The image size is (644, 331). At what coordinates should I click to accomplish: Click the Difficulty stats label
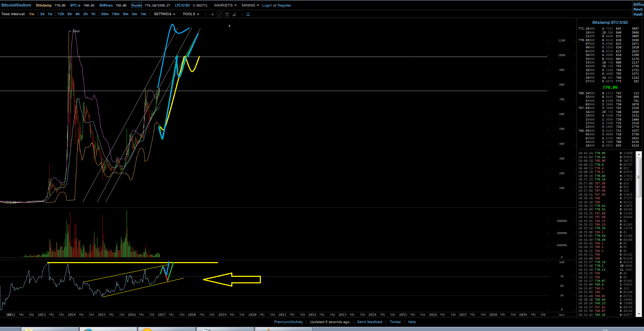point(638,5)
